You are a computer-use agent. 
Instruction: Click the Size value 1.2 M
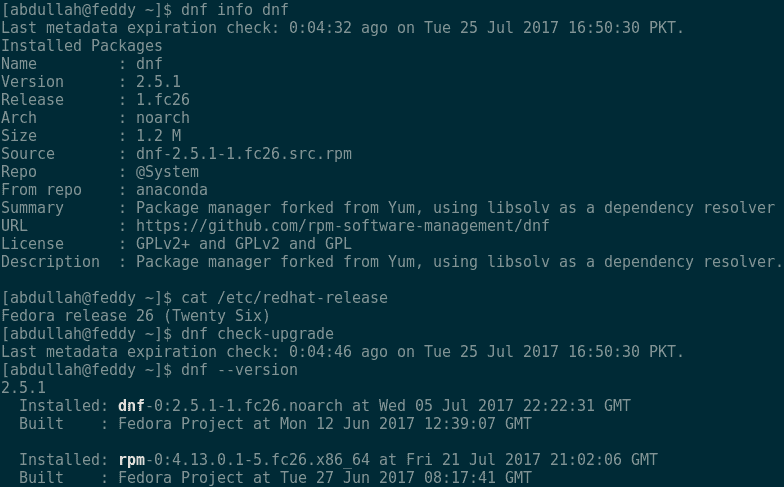pyautogui.click(x=158, y=136)
